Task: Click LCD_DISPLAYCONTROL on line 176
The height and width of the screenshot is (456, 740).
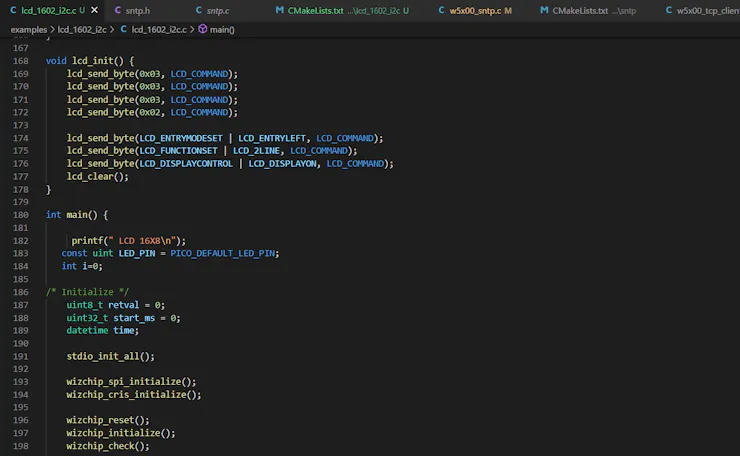Action: click(186, 163)
